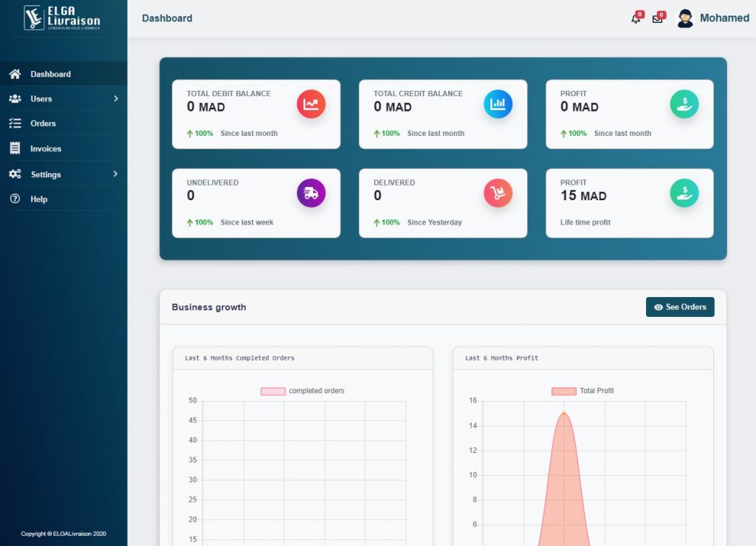Screen dimensions: 756x546
Task: Click the Life time profit text
Action: click(x=585, y=222)
